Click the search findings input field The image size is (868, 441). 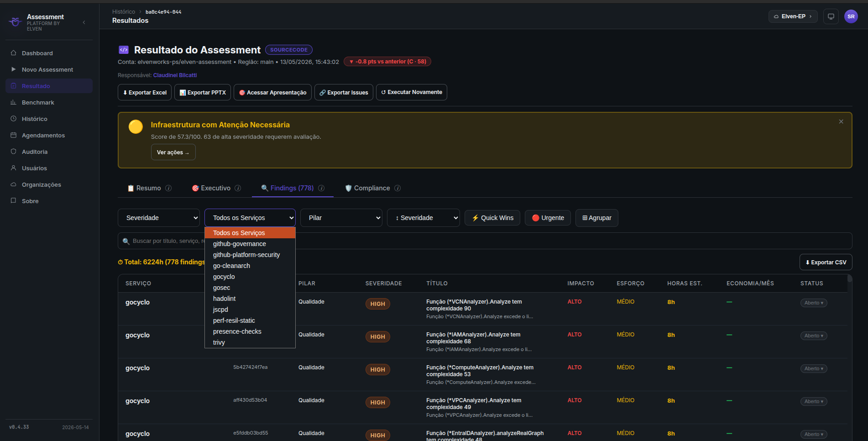[485, 241]
